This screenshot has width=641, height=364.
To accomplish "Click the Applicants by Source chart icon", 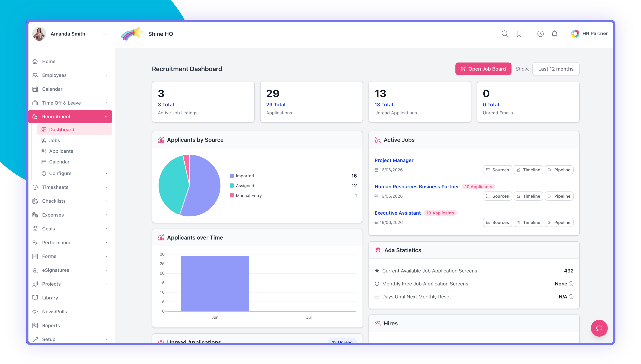I will pos(161,140).
